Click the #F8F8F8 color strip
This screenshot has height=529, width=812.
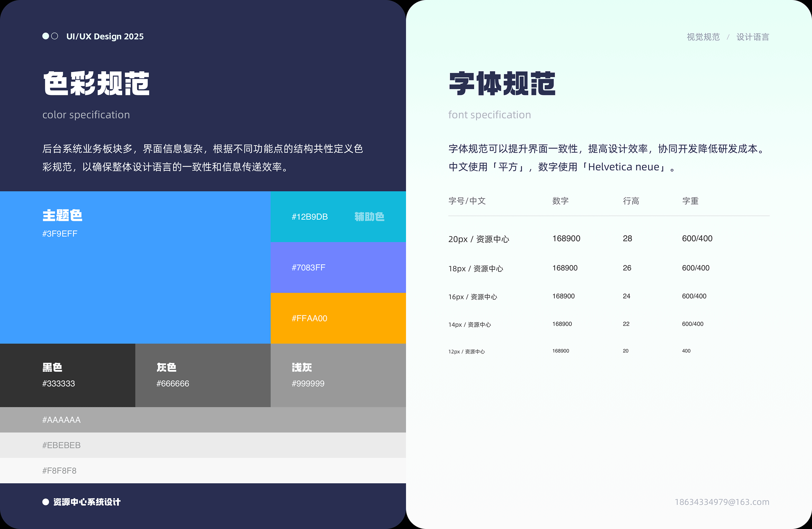point(203,471)
